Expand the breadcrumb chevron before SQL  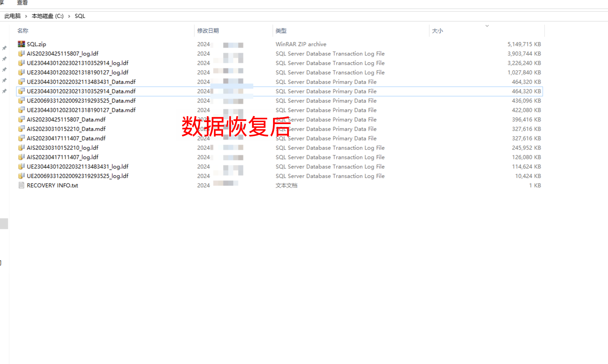click(x=69, y=16)
